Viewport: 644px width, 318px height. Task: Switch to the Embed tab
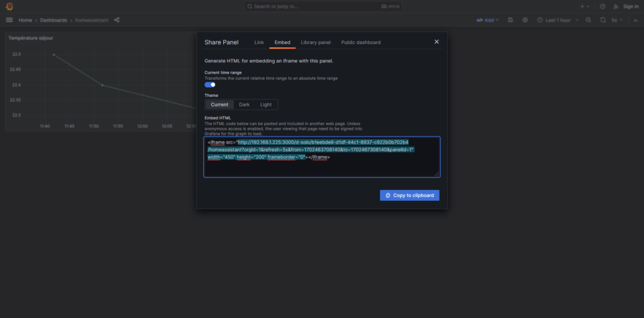pyautogui.click(x=282, y=42)
